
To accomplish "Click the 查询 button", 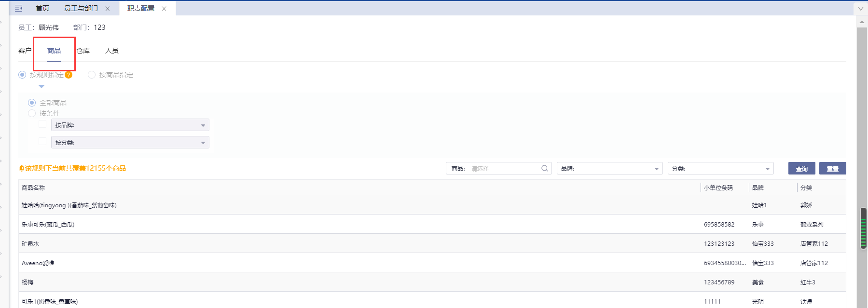I will click(801, 169).
